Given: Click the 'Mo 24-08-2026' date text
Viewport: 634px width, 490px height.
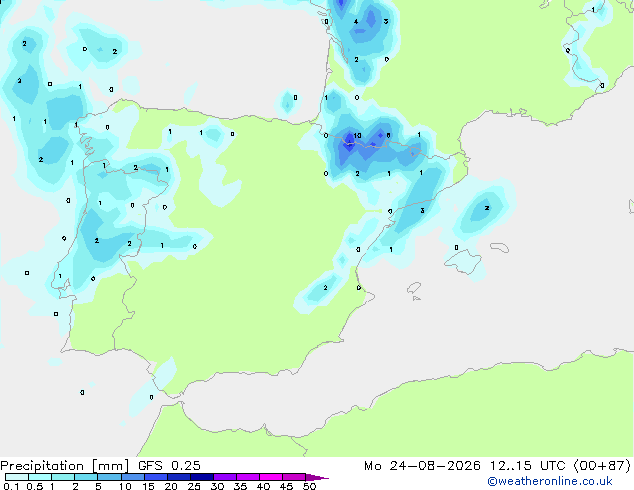Looking at the screenshot, I should pos(423,466).
